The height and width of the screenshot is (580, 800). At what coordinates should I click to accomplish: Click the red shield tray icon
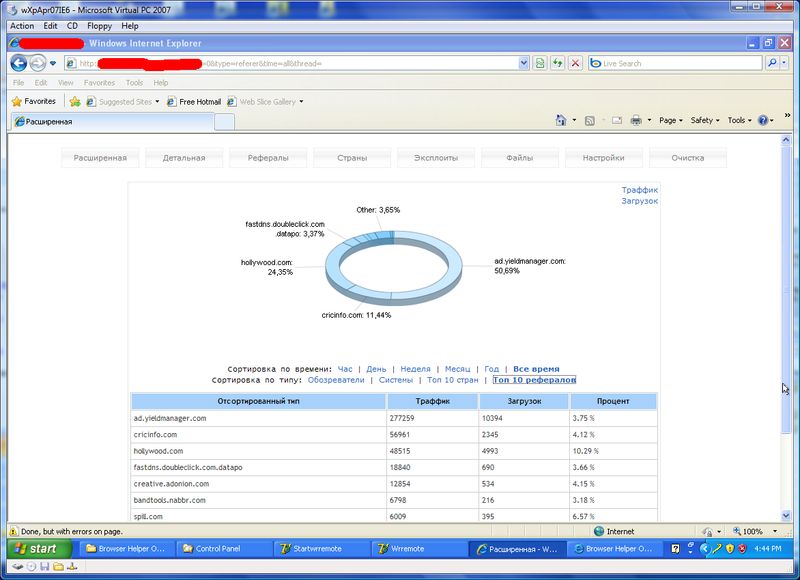pos(742,549)
